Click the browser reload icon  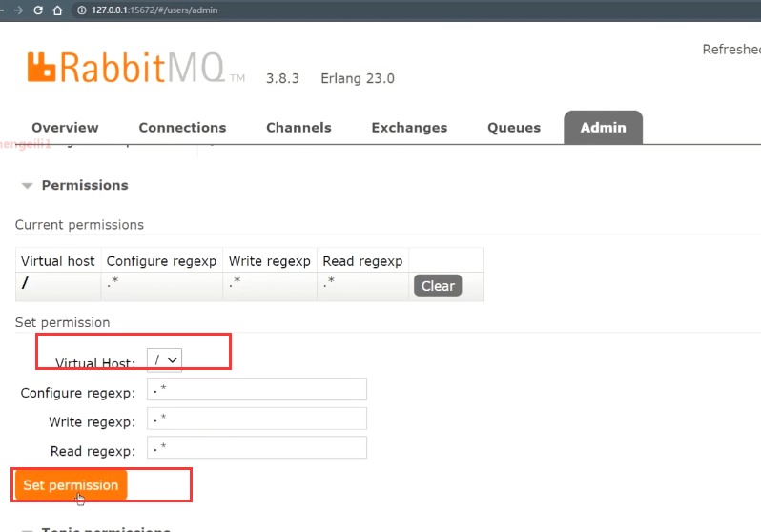pyautogui.click(x=38, y=10)
